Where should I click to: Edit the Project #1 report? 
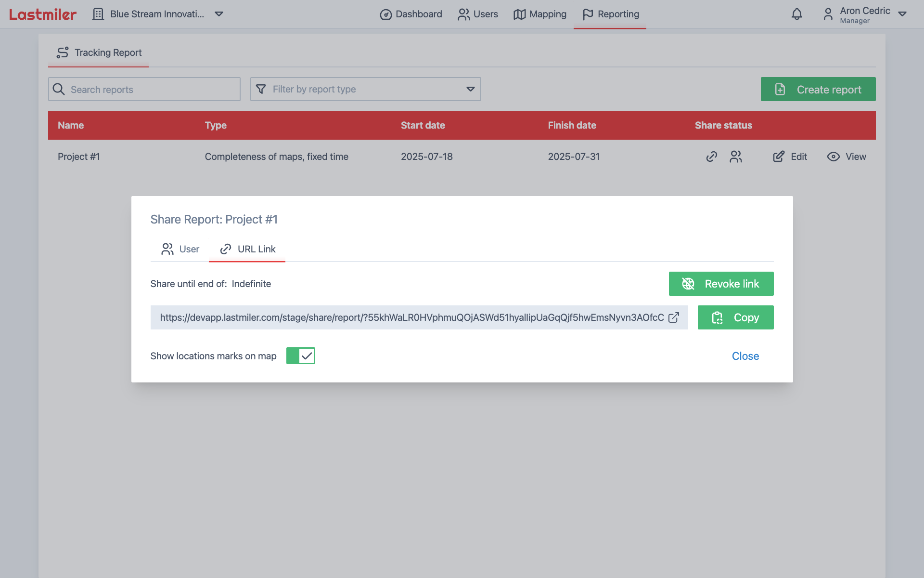pos(790,157)
